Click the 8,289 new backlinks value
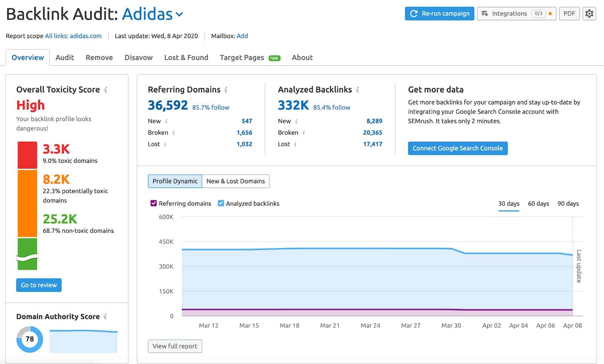This screenshot has height=364, width=604. [374, 121]
